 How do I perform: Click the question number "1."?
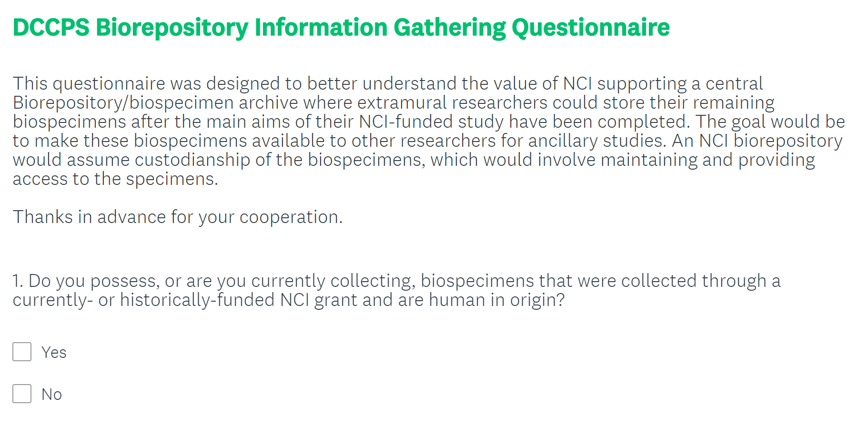click(x=18, y=281)
